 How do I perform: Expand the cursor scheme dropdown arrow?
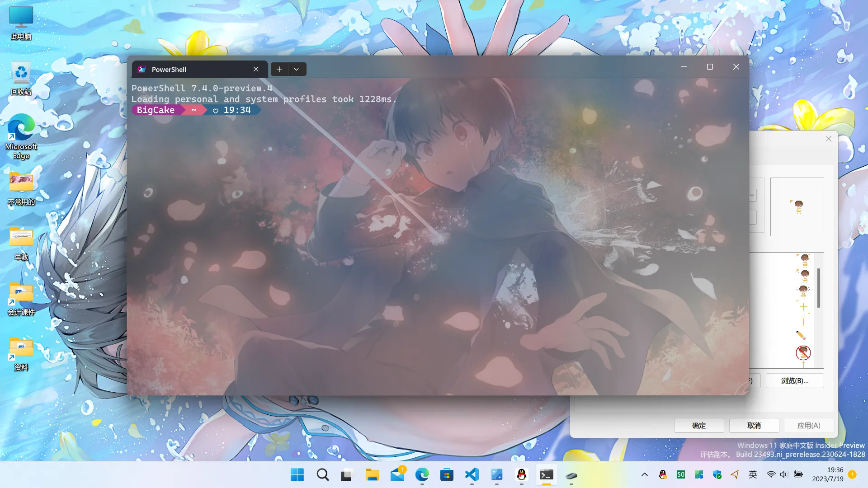(752, 195)
